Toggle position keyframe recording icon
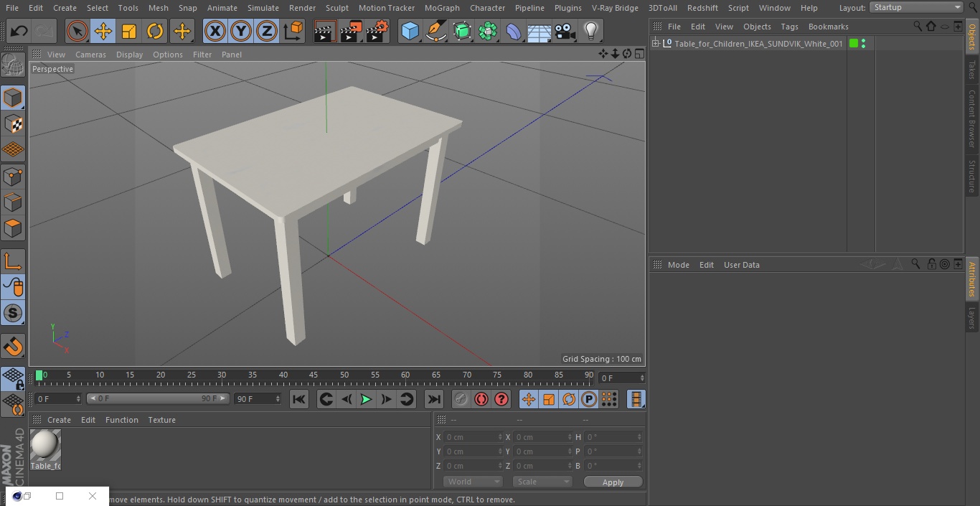980x506 pixels. pyautogui.click(x=529, y=399)
